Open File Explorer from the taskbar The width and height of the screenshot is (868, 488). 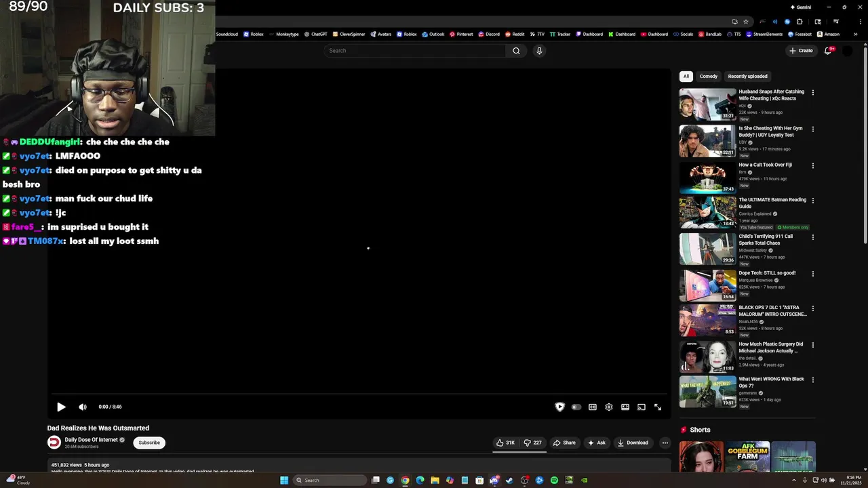(435, 480)
